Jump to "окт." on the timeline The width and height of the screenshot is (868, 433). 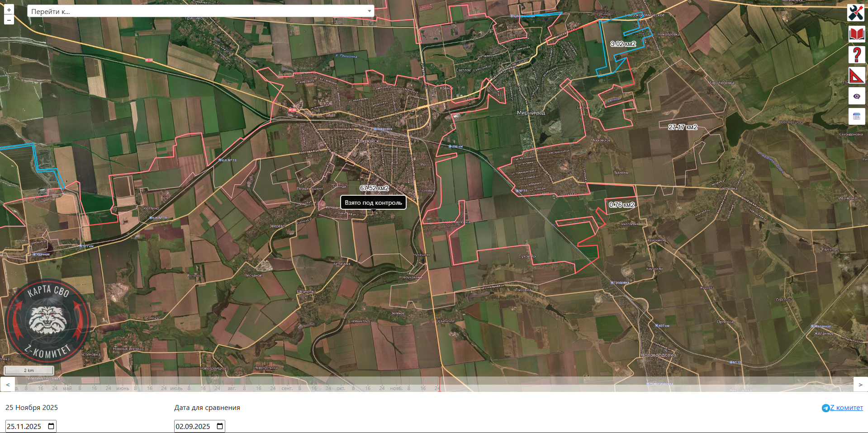click(x=341, y=388)
